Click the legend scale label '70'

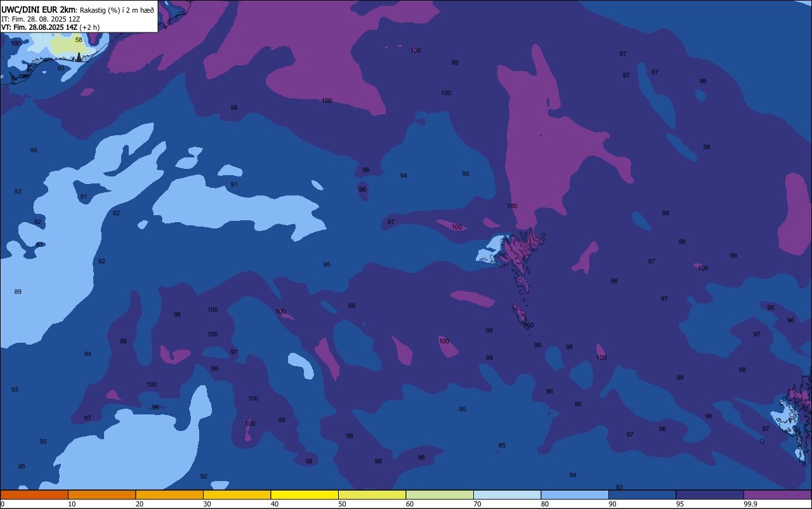(x=477, y=504)
